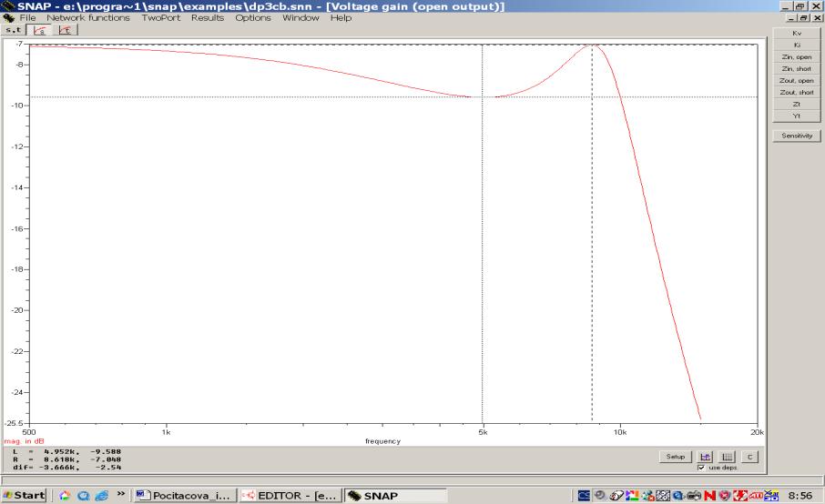Switch to the EDITOR taskbar window

point(290,495)
